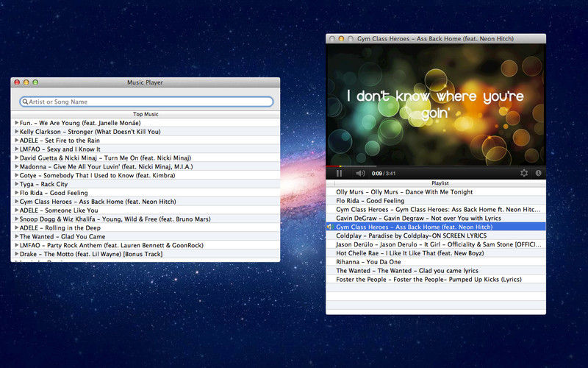Click 'Fun. – We Are Young' song title text
The width and height of the screenshot is (588, 368).
80,123
